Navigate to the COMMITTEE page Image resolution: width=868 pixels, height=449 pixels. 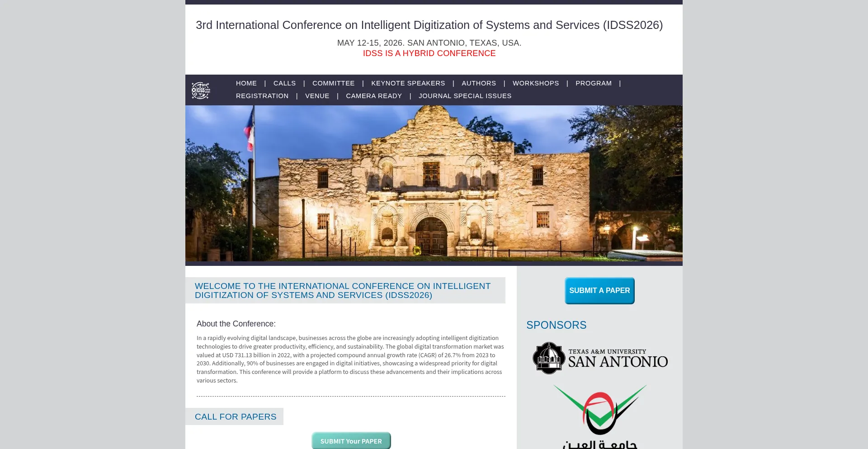pos(333,83)
